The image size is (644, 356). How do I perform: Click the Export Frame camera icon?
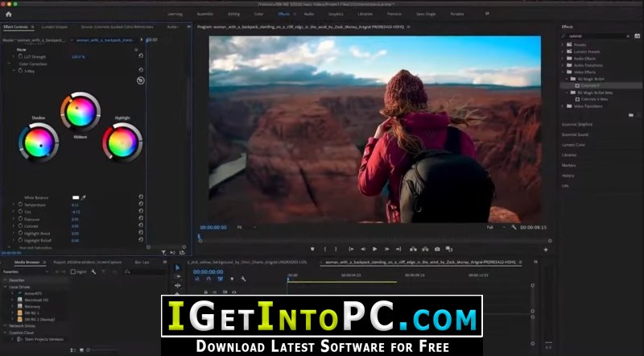click(437, 249)
